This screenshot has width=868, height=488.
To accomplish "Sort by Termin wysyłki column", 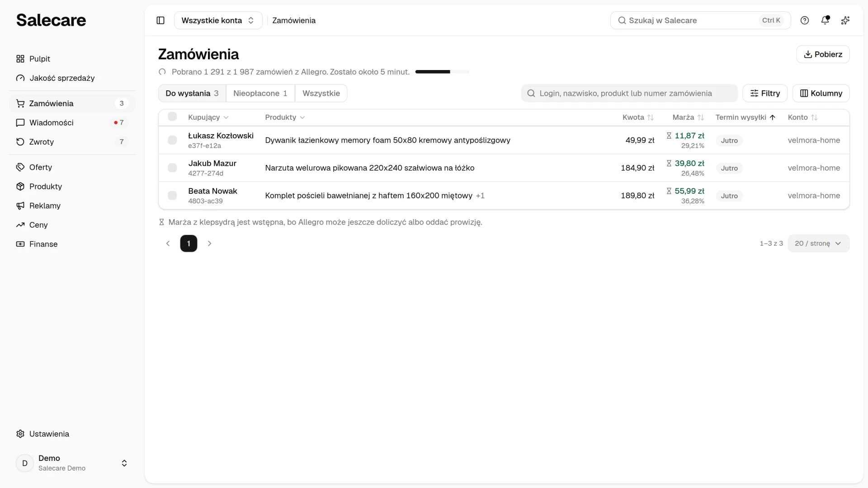I will (x=745, y=117).
